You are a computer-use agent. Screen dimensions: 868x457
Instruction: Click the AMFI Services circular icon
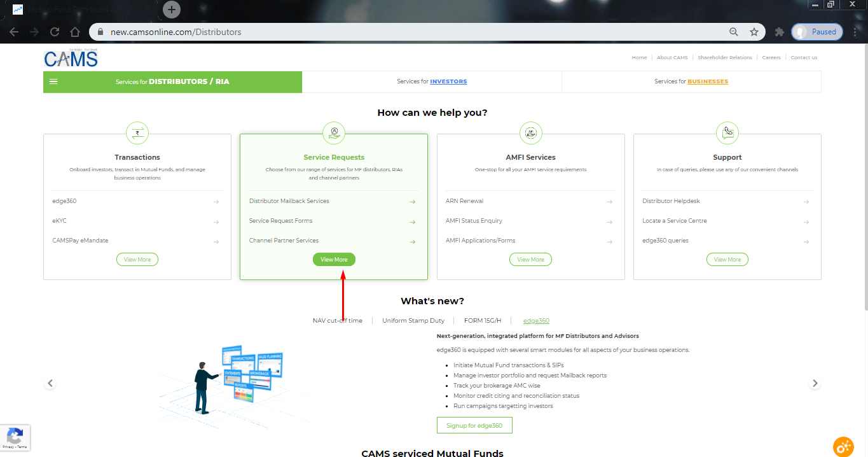(530, 133)
